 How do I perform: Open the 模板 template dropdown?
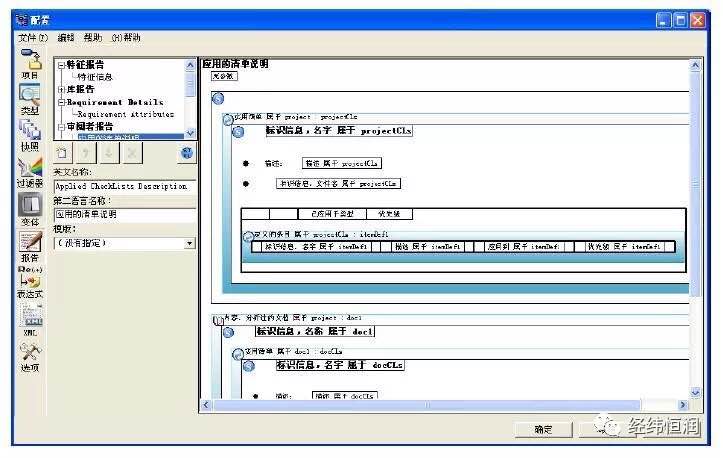(189, 243)
